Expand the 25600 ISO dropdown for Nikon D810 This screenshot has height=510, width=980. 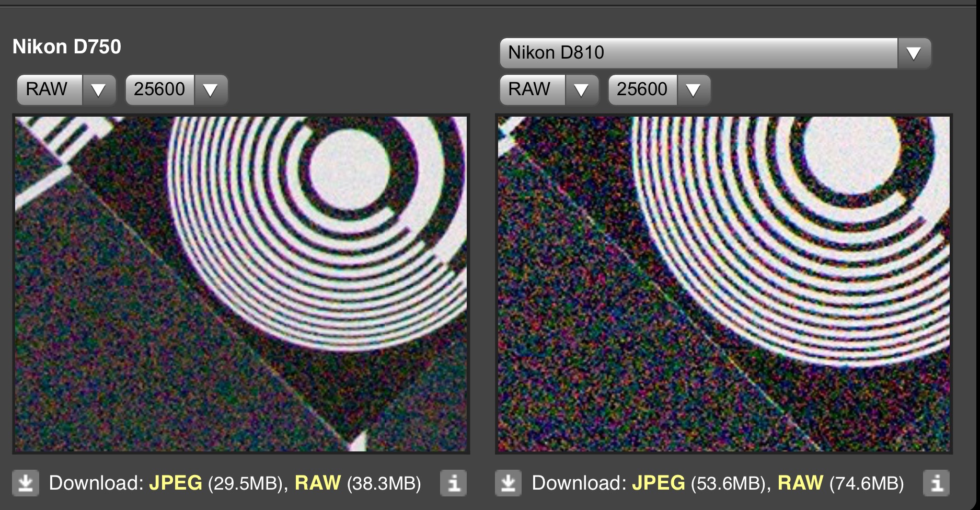643,90
